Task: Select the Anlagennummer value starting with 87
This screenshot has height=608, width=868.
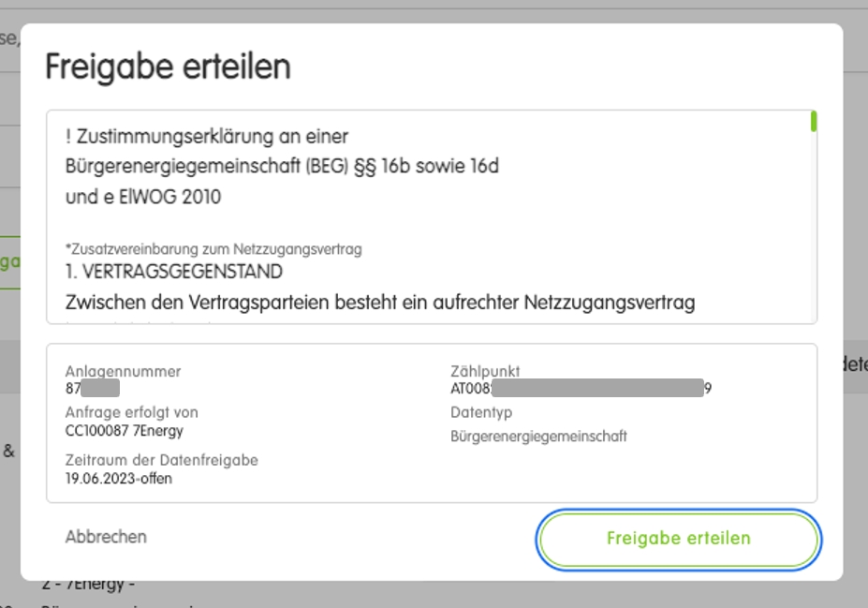Action: point(92,389)
